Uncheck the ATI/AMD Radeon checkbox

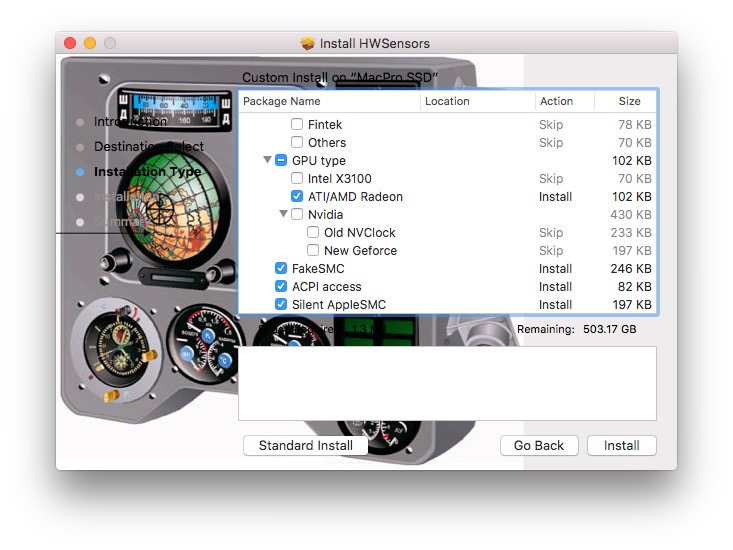297,196
